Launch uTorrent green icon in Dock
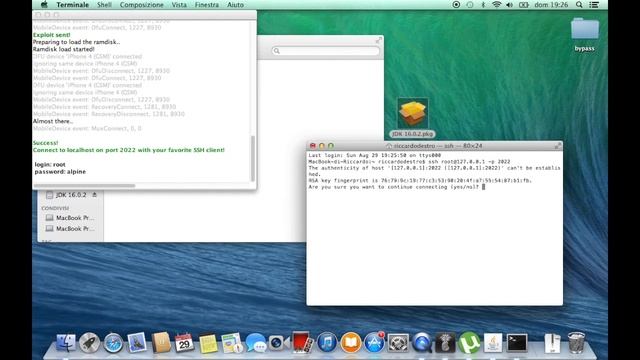640x360 pixels. [469, 342]
